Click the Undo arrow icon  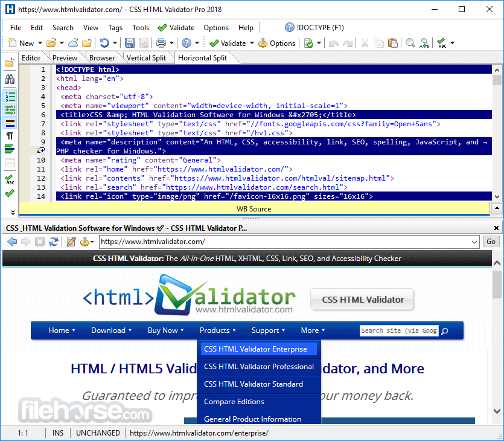point(334,43)
